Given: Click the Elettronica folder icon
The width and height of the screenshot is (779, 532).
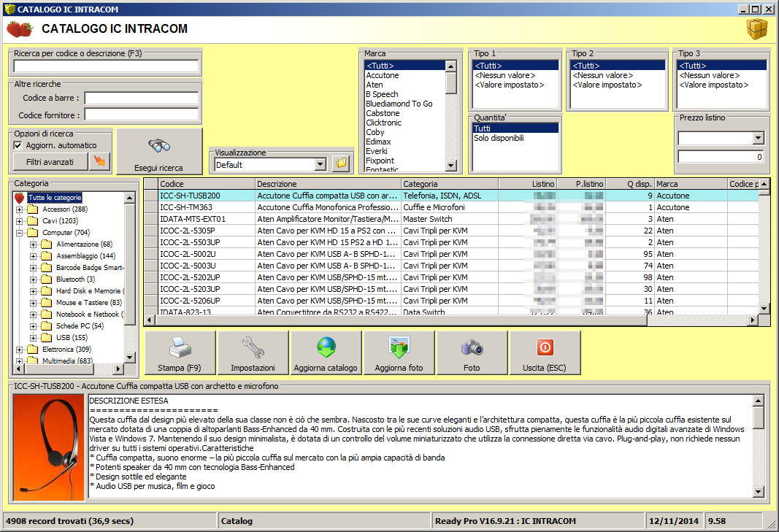Looking at the screenshot, I should point(33,350).
